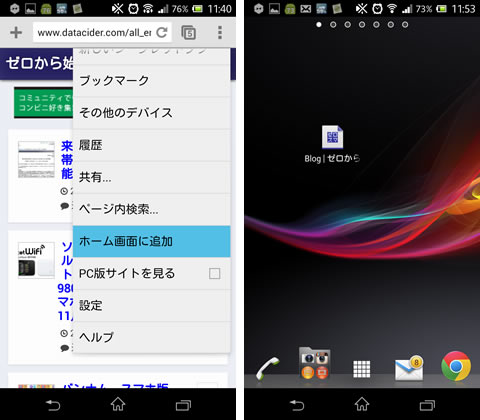Tap the picture notification icon in left status bar

(30, 9)
